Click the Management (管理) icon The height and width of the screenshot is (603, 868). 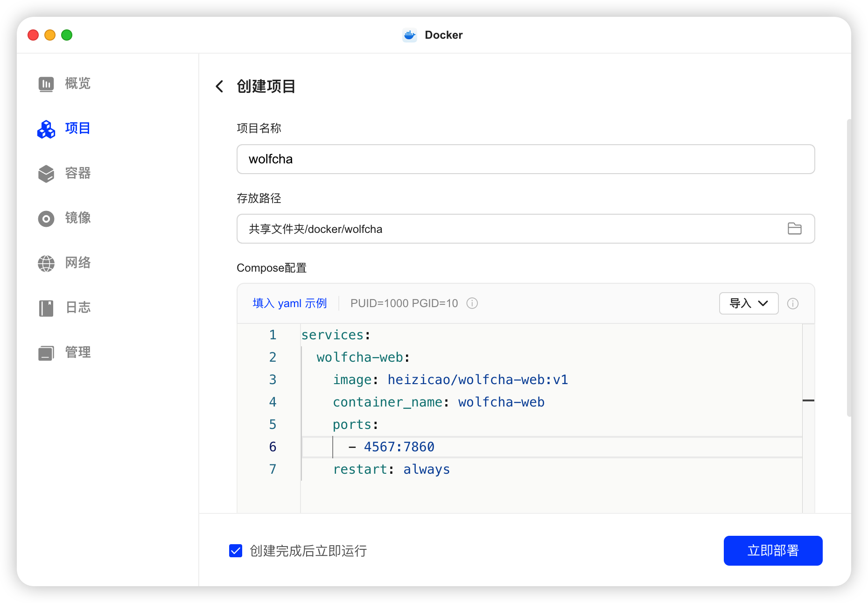tap(46, 353)
